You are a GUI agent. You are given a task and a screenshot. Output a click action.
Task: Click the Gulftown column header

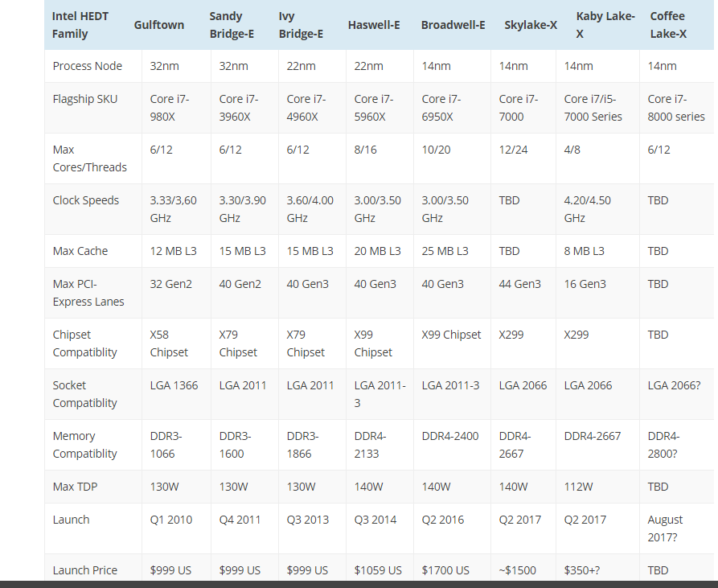pyautogui.click(x=159, y=25)
